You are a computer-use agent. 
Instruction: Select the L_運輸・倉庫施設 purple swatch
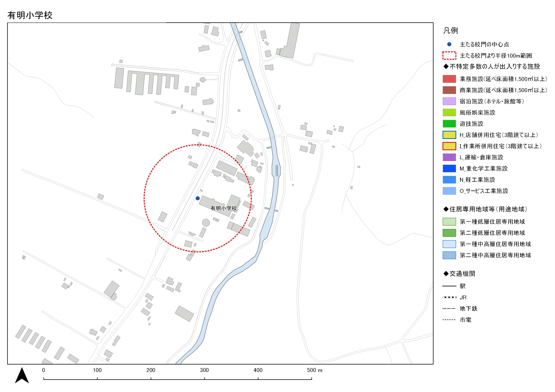click(449, 157)
